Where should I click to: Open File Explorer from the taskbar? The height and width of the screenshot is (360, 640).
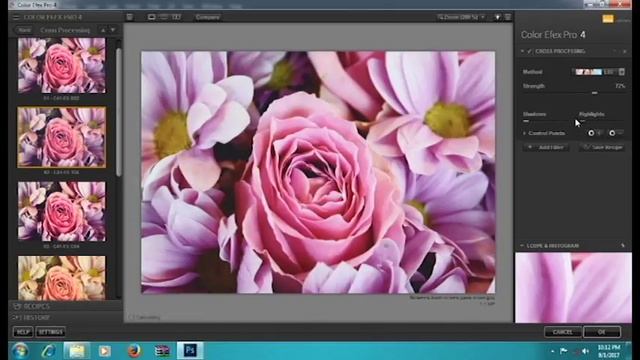pos(76,351)
